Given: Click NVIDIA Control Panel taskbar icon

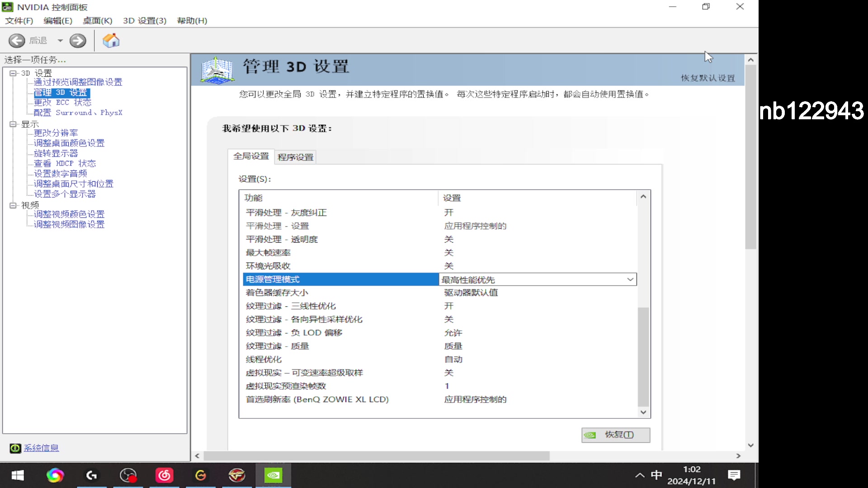Looking at the screenshot, I should (274, 475).
